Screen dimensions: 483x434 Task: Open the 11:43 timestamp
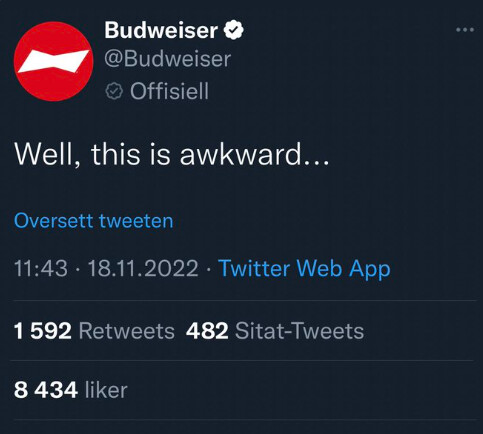pos(41,268)
